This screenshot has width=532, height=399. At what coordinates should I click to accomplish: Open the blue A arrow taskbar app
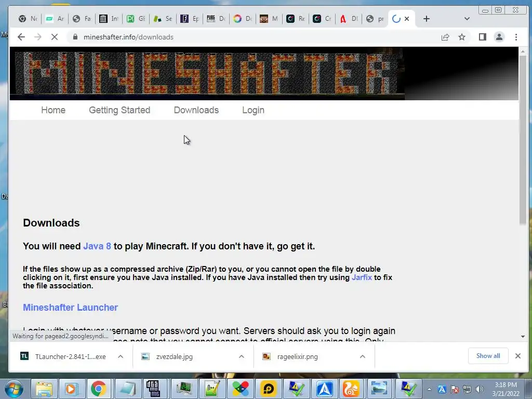325,389
